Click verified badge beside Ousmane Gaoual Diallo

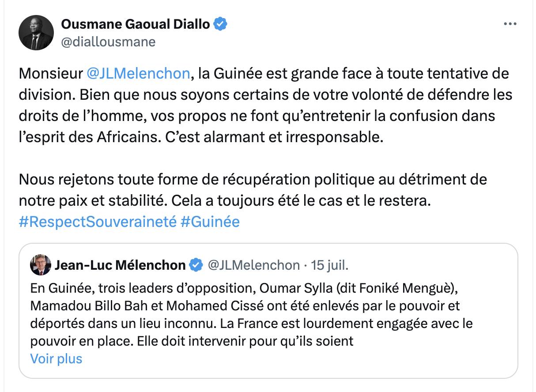[x=220, y=24]
